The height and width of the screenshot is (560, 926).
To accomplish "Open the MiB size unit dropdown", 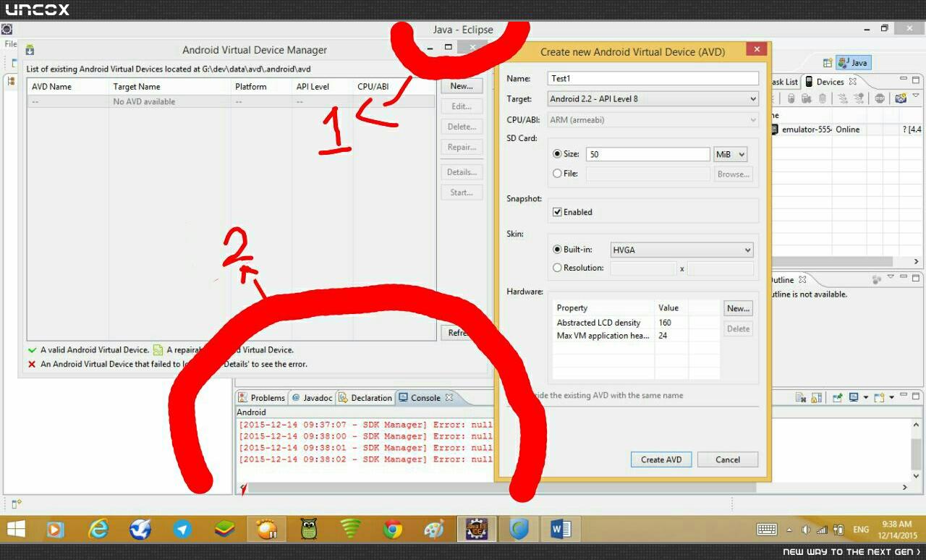I will point(730,154).
